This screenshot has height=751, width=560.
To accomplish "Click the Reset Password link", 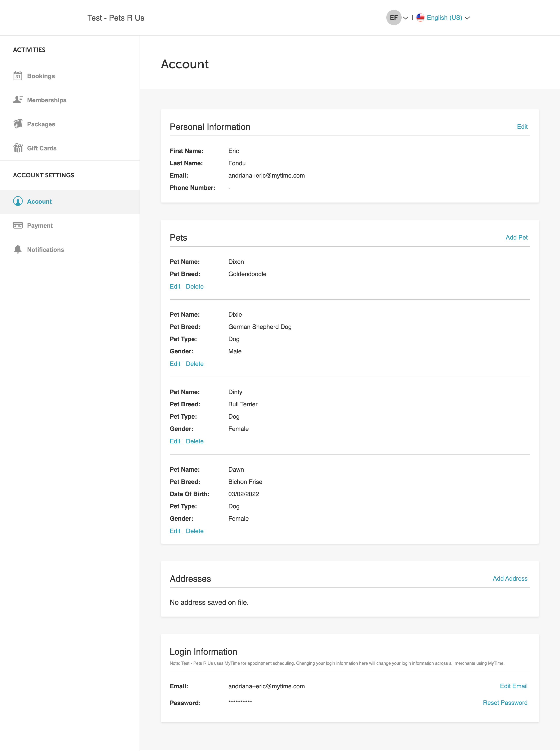I will pyautogui.click(x=505, y=702).
